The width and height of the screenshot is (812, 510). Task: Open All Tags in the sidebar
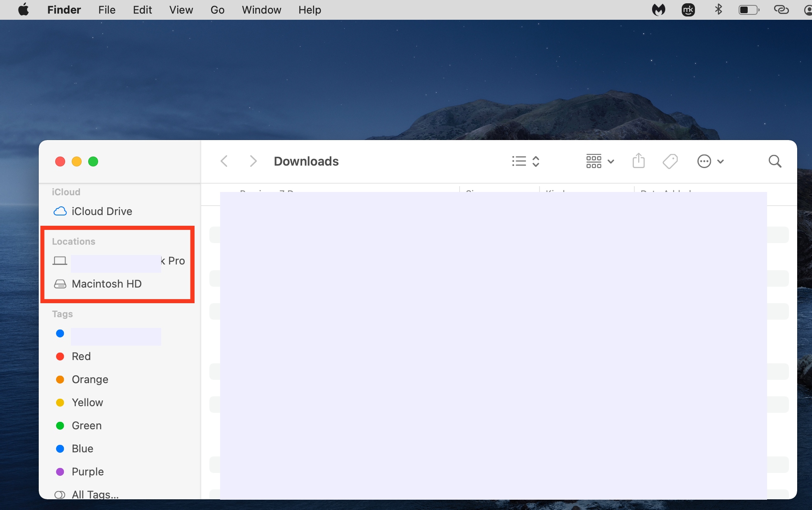(x=94, y=494)
